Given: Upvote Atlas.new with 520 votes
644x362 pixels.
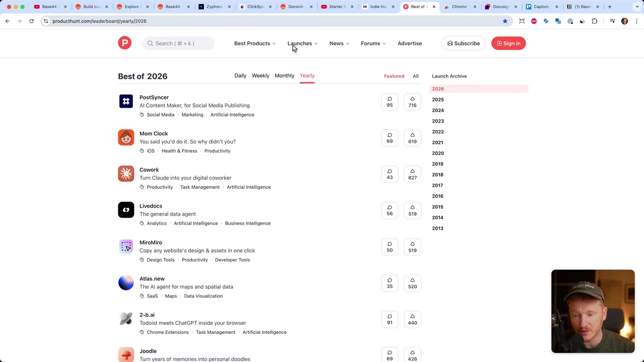Looking at the screenshot, I should pyautogui.click(x=413, y=283).
